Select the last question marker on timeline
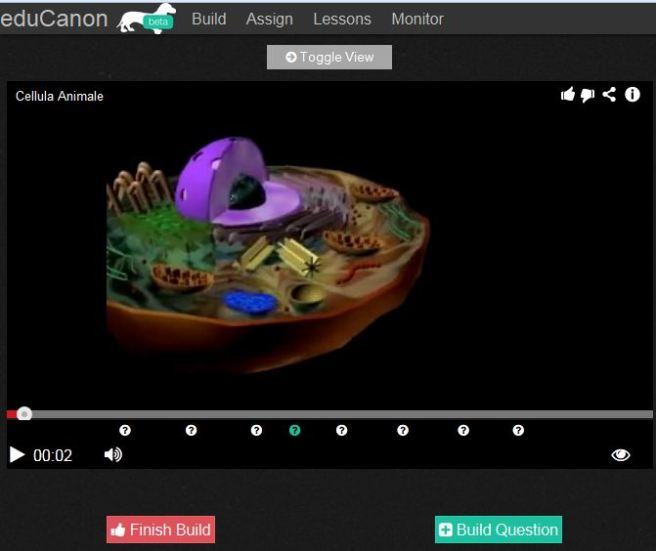Viewport: 656px width, 551px height. click(518, 430)
